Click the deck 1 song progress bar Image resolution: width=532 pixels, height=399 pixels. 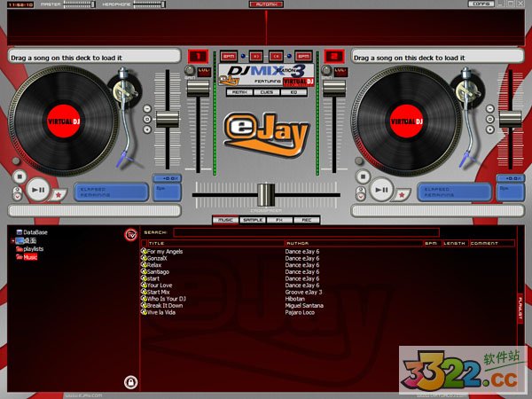(x=95, y=211)
